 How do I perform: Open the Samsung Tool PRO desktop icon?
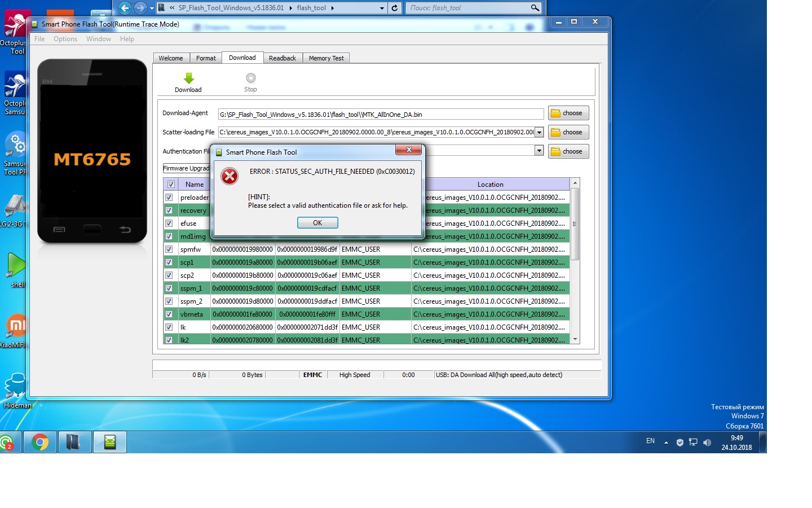tap(14, 154)
